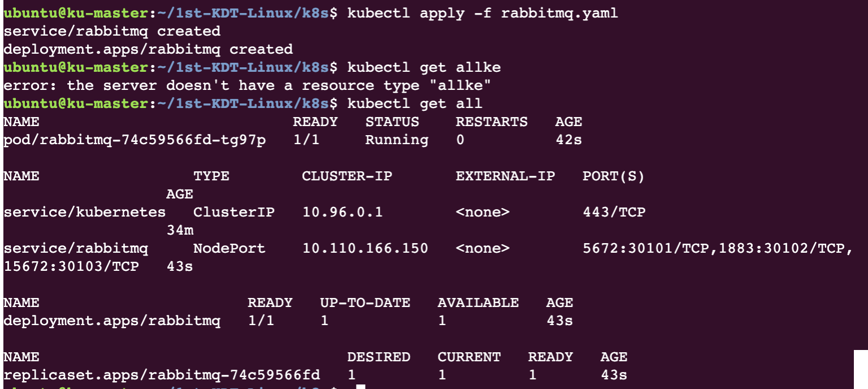Viewport: 868px width, 389px height.
Task: Click the EXTERNAL-IP column header
Action: click(505, 176)
